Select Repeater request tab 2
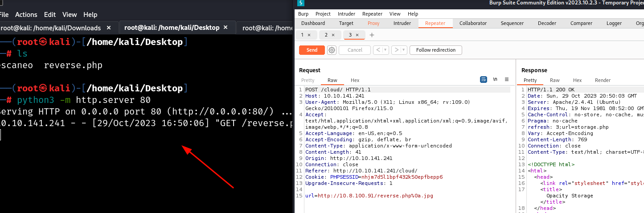644x213 pixels. pos(326,35)
